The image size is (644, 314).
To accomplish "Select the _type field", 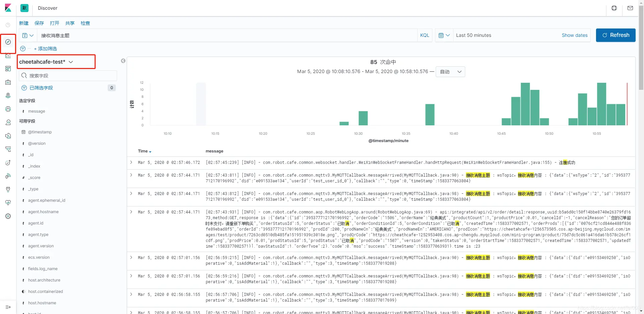I will coord(33,189).
